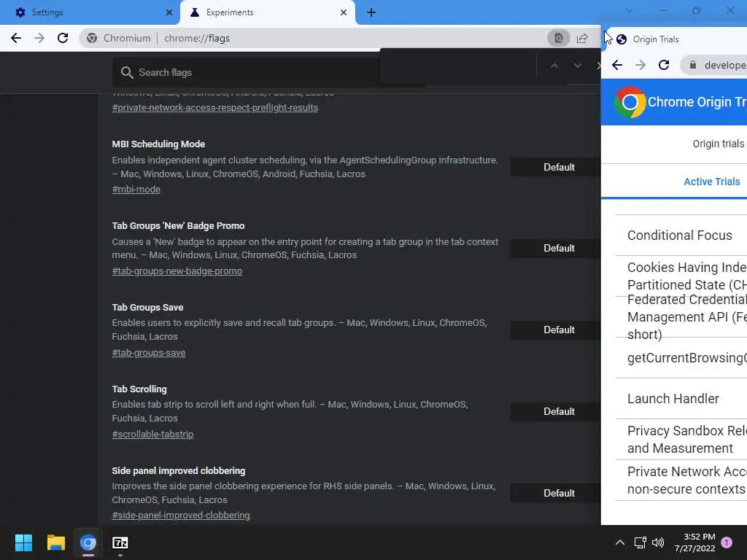Click the magnifier icon in Search flags
The width and height of the screenshot is (747, 560).
(x=127, y=72)
